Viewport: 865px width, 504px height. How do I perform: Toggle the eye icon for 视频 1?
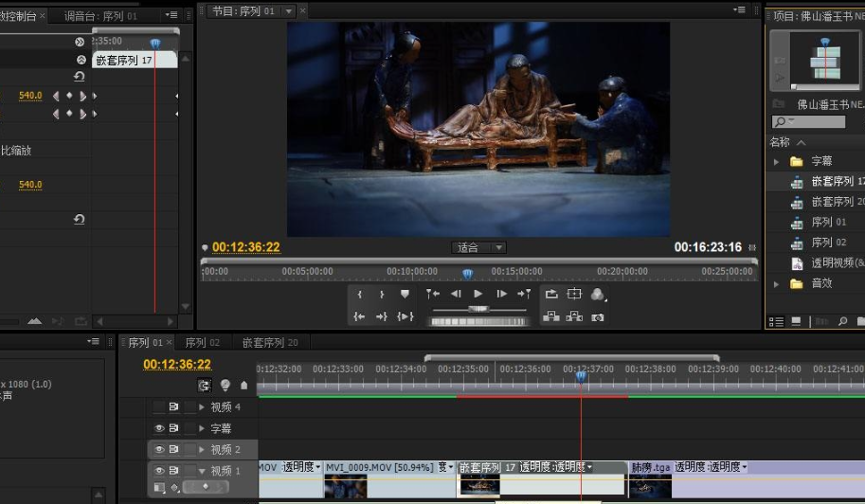pyautogui.click(x=159, y=470)
